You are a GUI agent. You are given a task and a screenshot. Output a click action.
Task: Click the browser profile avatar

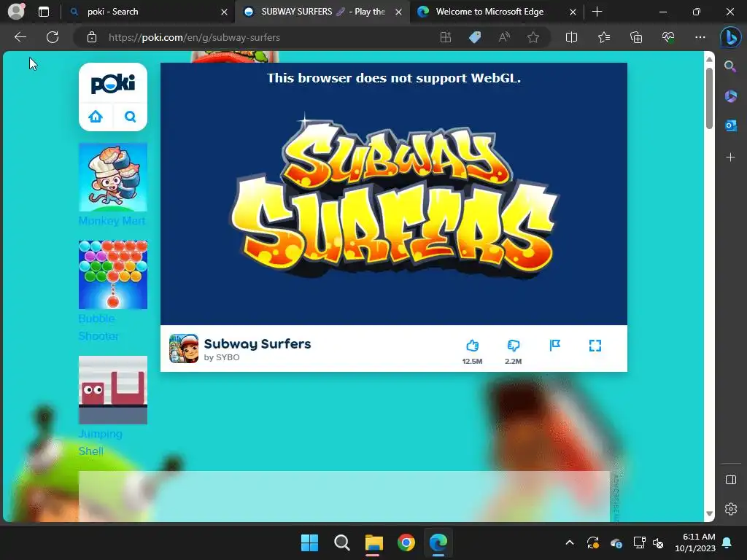pyautogui.click(x=17, y=11)
